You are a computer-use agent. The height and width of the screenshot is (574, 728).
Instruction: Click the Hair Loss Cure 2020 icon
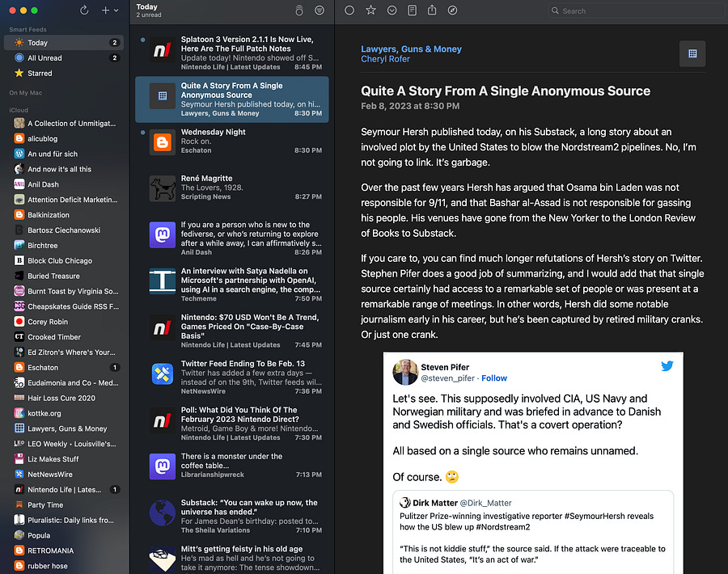tap(19, 398)
